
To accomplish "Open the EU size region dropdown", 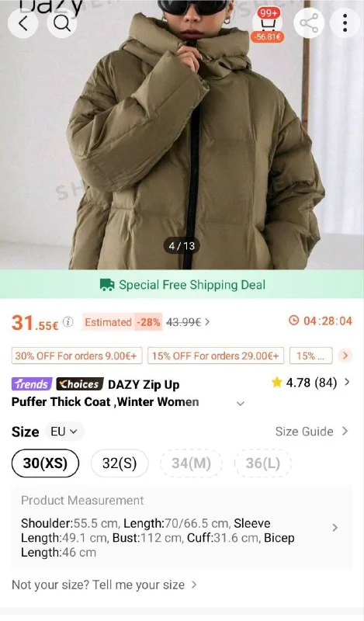I will click(64, 432).
